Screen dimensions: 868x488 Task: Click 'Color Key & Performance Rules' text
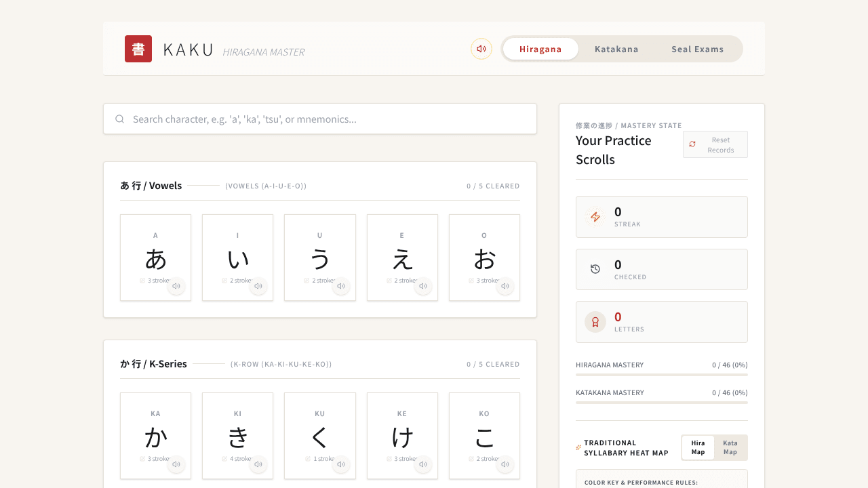tap(641, 483)
